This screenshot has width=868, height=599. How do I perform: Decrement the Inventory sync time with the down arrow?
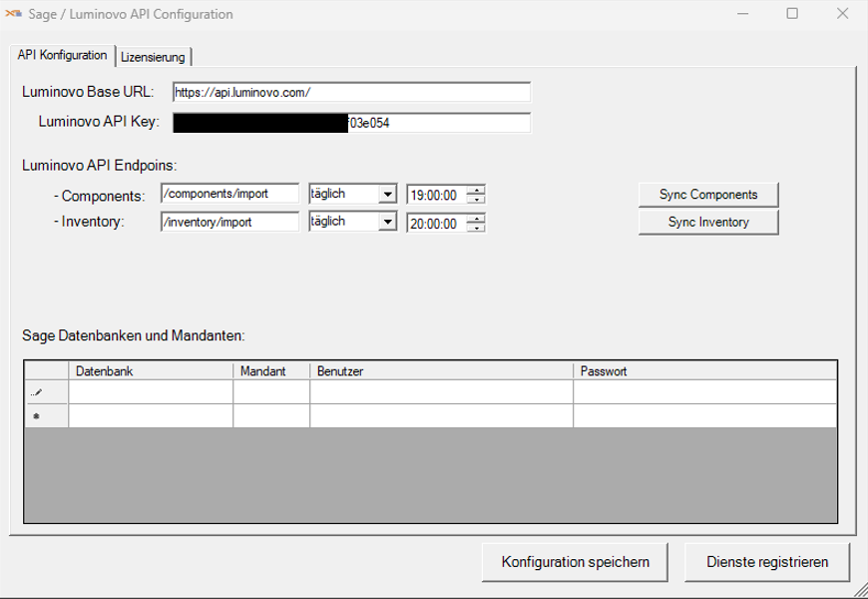(477, 227)
